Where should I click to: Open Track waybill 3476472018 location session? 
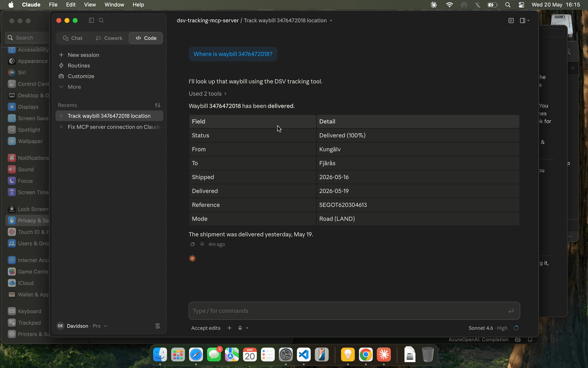coord(109,116)
